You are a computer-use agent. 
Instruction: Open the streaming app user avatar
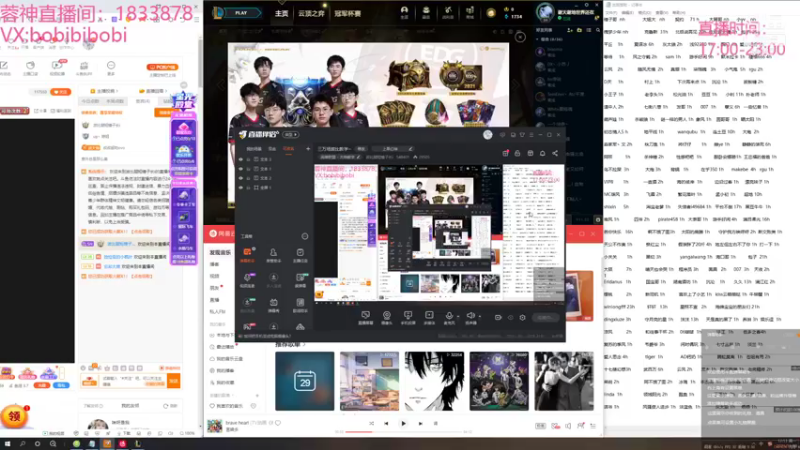click(488, 135)
